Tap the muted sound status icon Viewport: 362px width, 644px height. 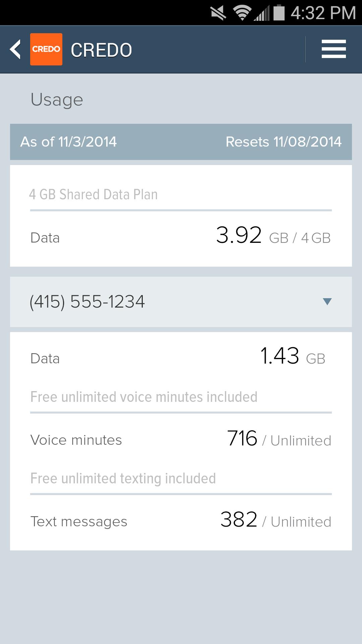click(218, 13)
